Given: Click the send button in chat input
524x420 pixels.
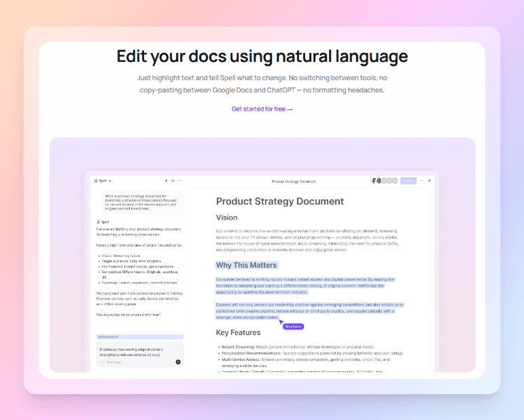Looking at the screenshot, I should coord(178,362).
